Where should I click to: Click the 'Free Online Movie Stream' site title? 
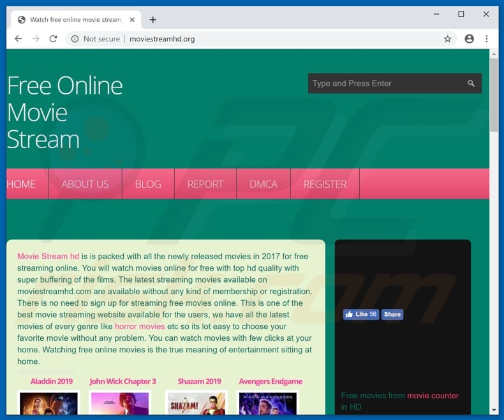(x=64, y=112)
